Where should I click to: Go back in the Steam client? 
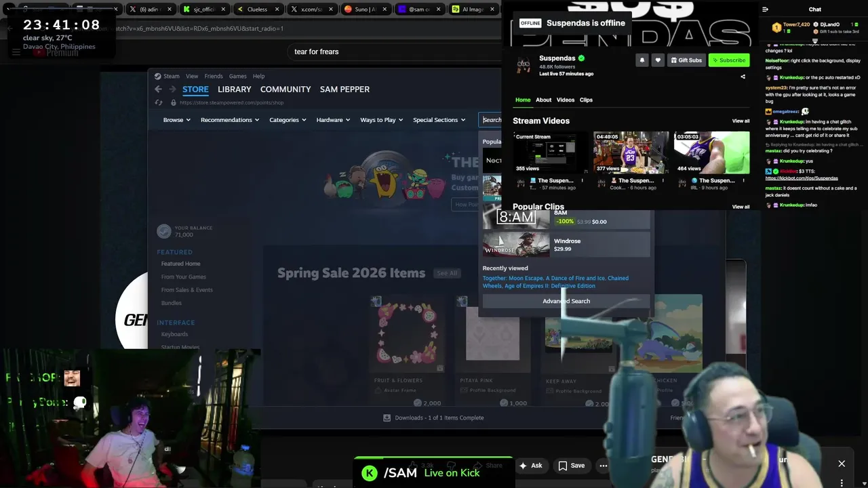[158, 89]
